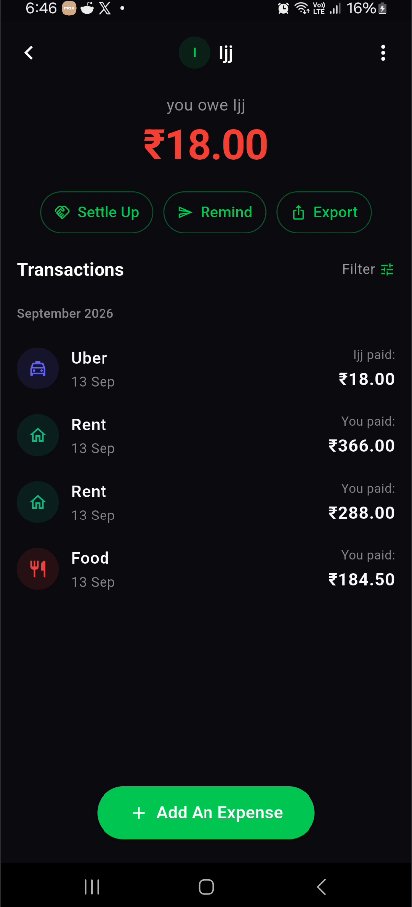The image size is (412, 907).
Task: Tap the Food fork-and-knife icon
Action: tap(38, 569)
